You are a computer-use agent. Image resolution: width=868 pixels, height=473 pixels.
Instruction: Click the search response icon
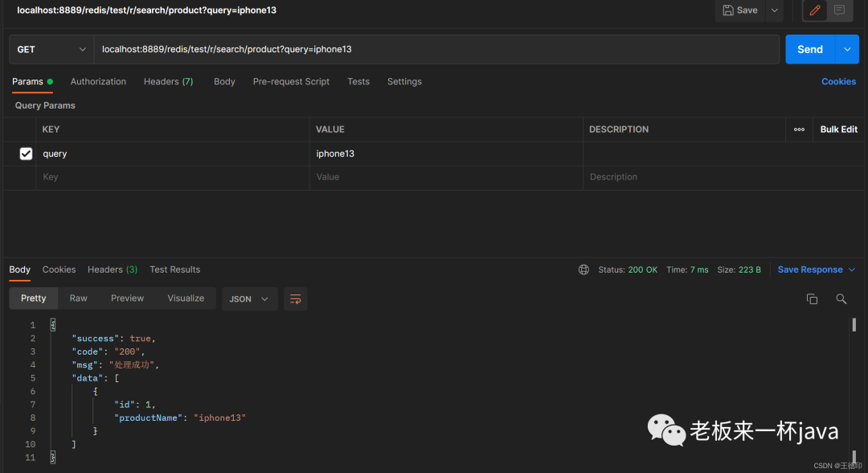[x=841, y=299]
